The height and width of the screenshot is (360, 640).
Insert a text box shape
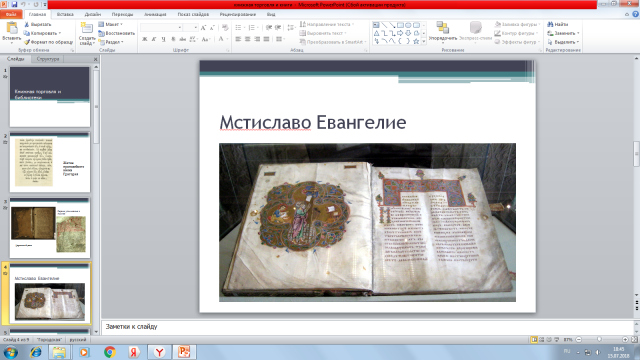point(376,25)
